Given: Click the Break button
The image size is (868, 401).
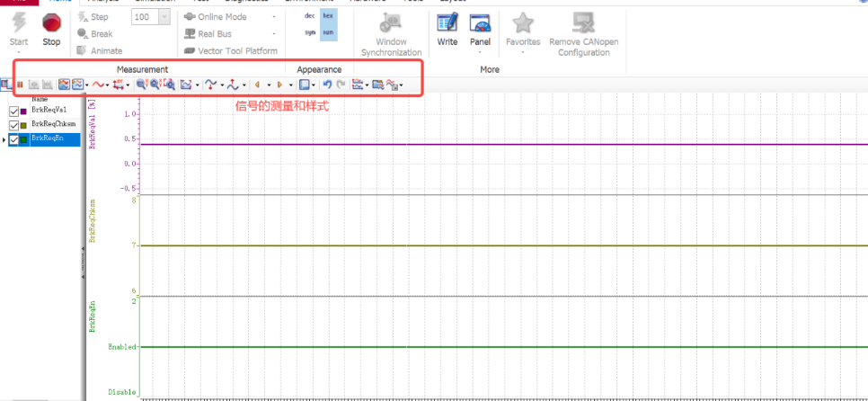Looking at the screenshot, I should tap(94, 34).
